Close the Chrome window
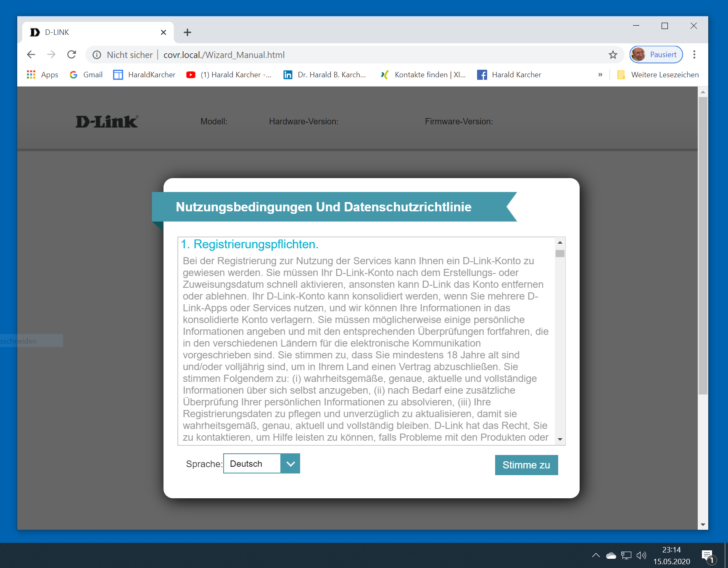Screen dimensions: 728x568 pyautogui.click(x=694, y=26)
